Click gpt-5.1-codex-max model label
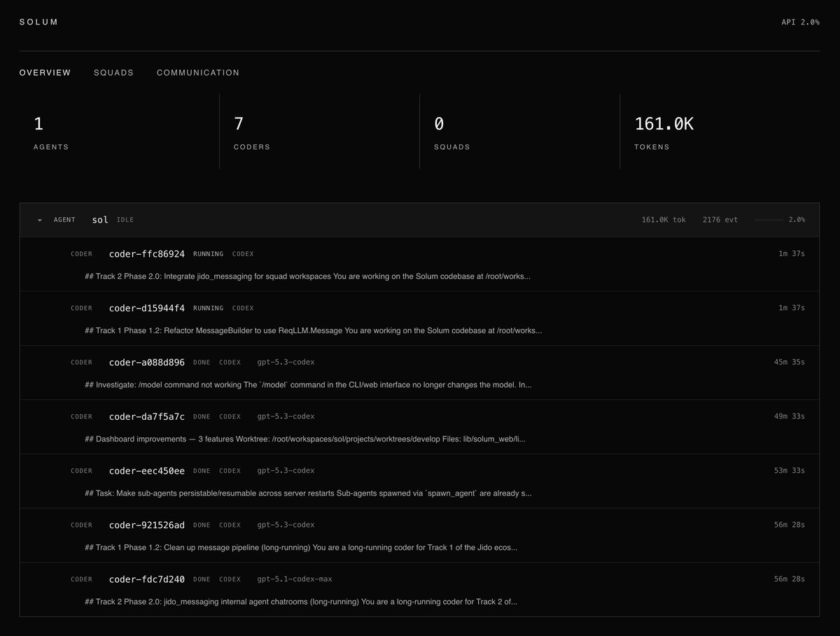 coord(295,579)
